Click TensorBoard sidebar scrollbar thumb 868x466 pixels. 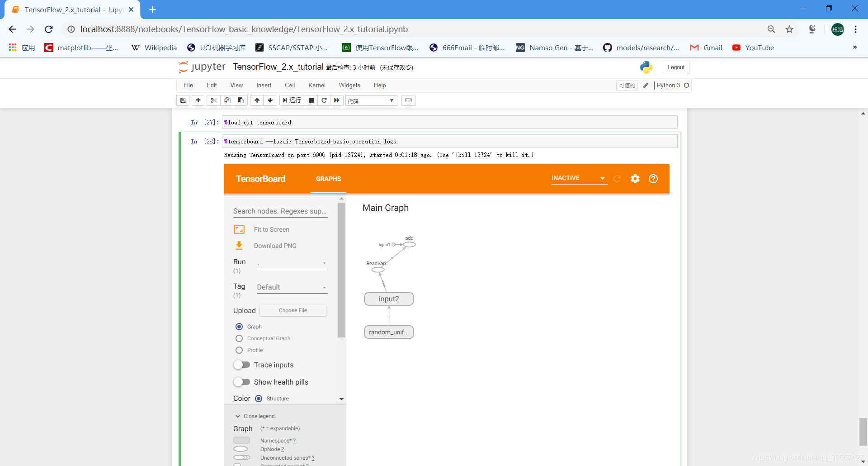341,270
